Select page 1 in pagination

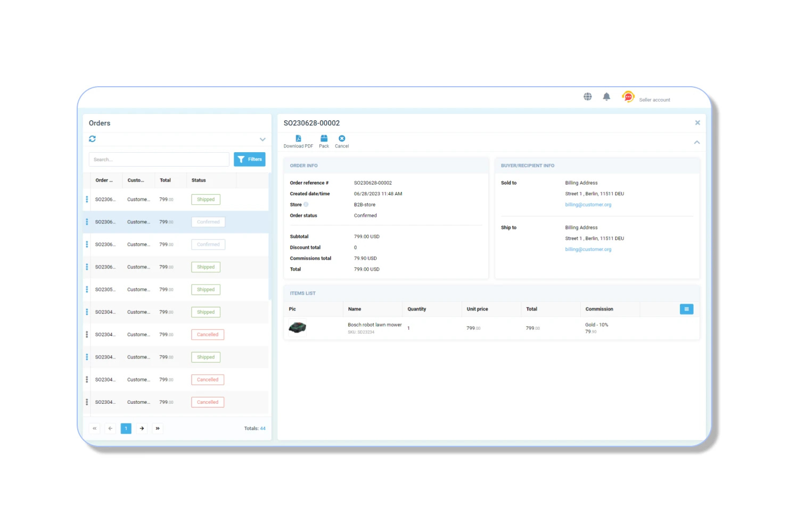(x=126, y=428)
